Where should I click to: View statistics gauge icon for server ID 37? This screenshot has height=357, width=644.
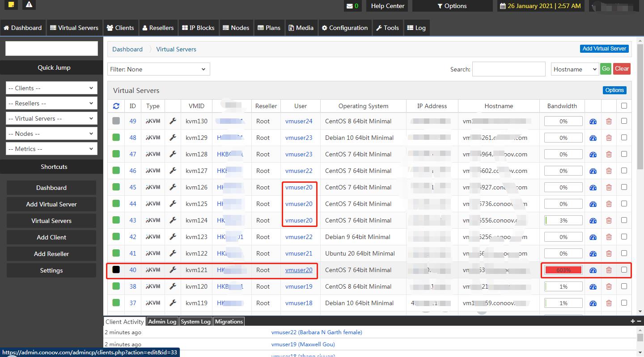pyautogui.click(x=593, y=303)
